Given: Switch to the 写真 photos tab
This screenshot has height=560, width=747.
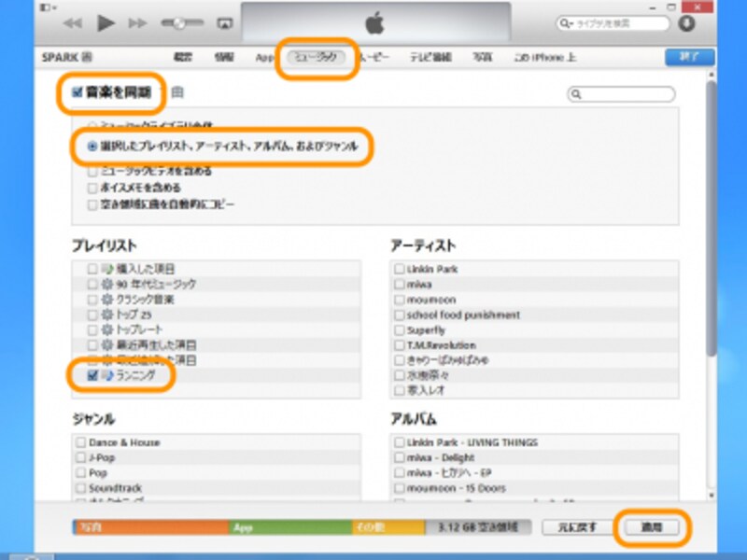Looking at the screenshot, I should (x=482, y=57).
